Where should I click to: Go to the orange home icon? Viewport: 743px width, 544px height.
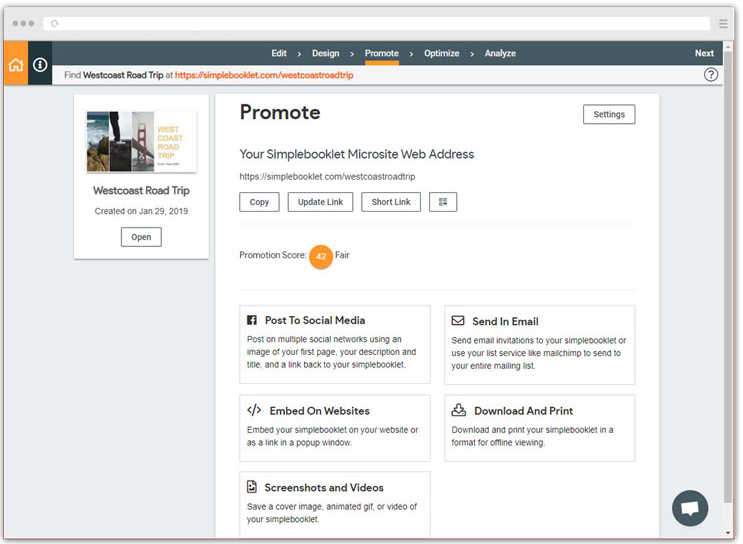point(16,63)
